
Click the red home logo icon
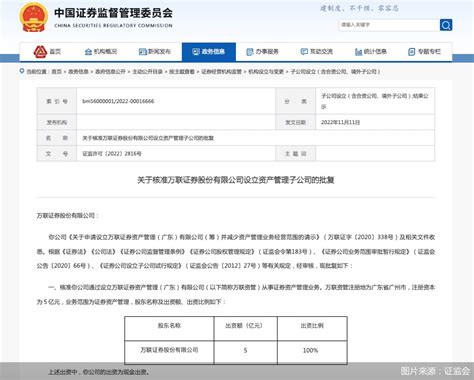40,51
